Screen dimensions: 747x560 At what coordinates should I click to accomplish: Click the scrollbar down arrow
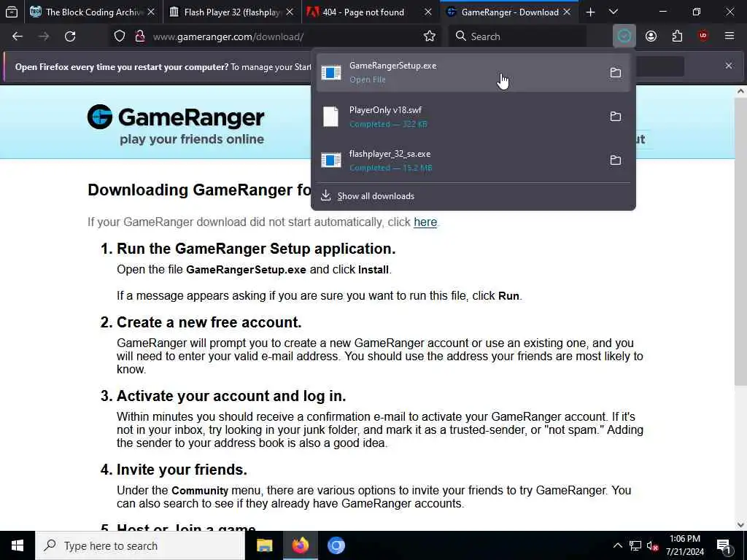point(741,525)
